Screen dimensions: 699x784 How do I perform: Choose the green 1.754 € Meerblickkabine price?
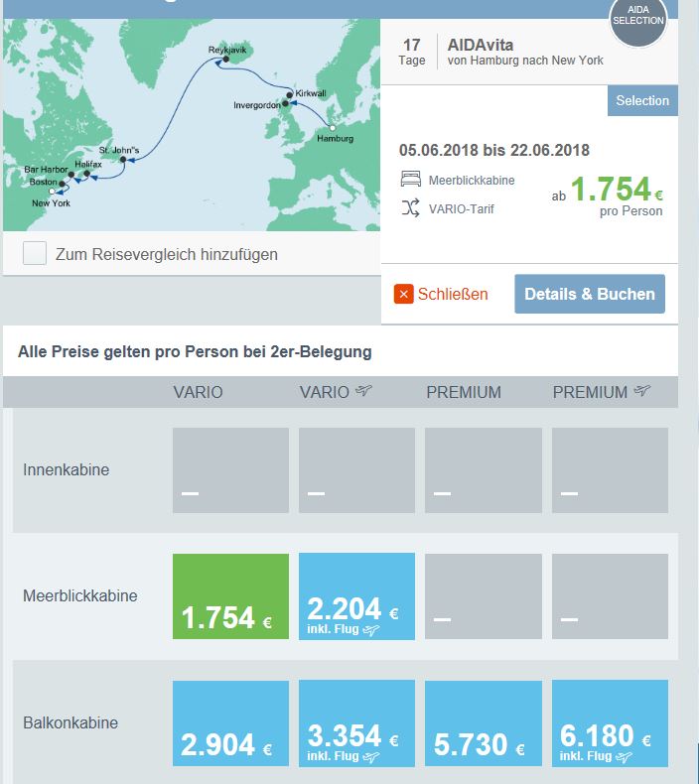[x=230, y=596]
